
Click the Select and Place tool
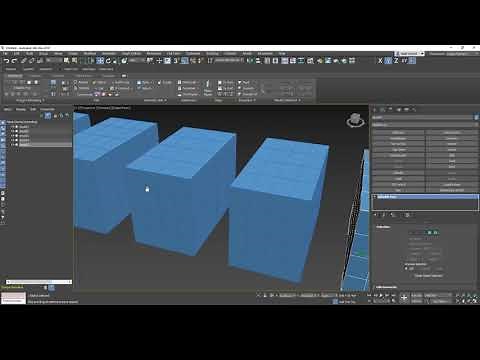pos(124,61)
